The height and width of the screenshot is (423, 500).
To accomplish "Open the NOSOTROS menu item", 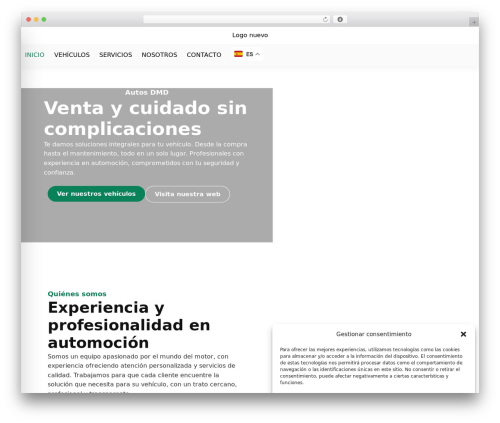I will (x=159, y=55).
